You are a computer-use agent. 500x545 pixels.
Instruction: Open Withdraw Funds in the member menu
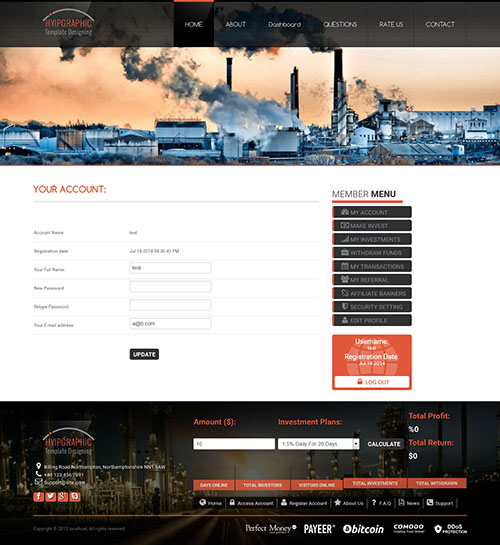(372, 253)
